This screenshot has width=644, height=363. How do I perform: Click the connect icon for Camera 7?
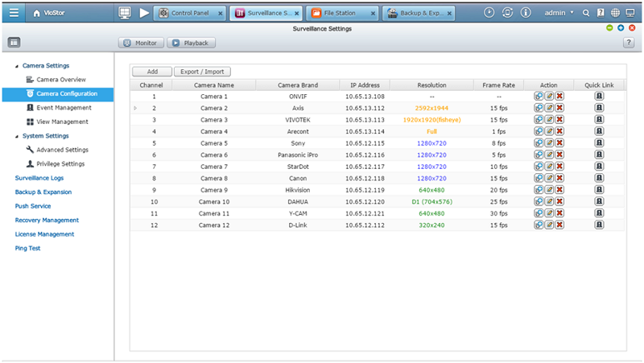(539, 167)
